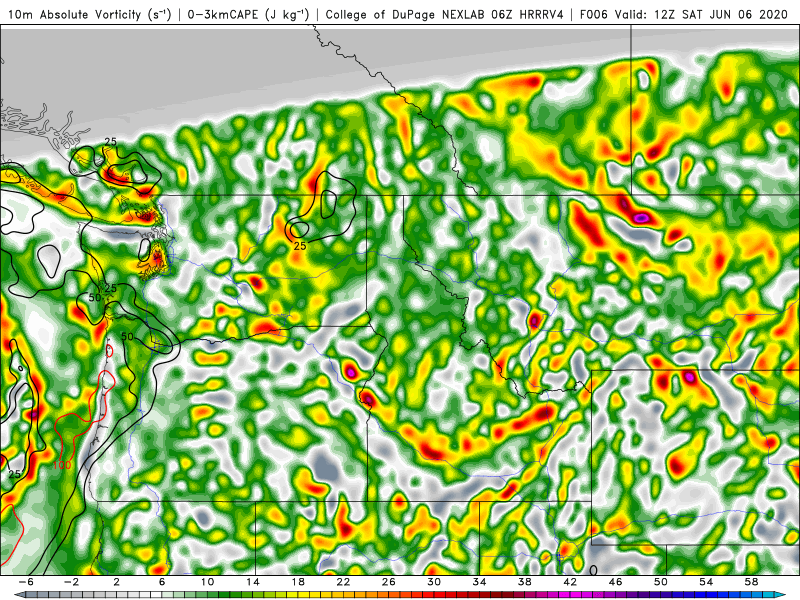This screenshot has height=600, width=800.
Task: Click the colorbar tick label "14"
Action: tap(253, 582)
